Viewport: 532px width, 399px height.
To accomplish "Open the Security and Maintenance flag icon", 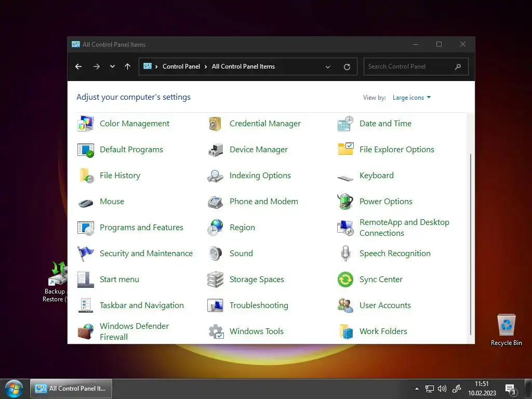I will [86, 254].
